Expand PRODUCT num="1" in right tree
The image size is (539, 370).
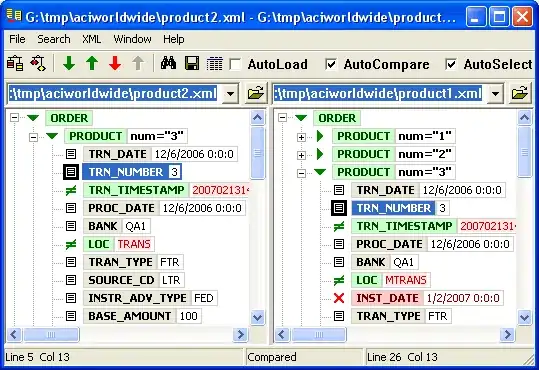point(301,137)
